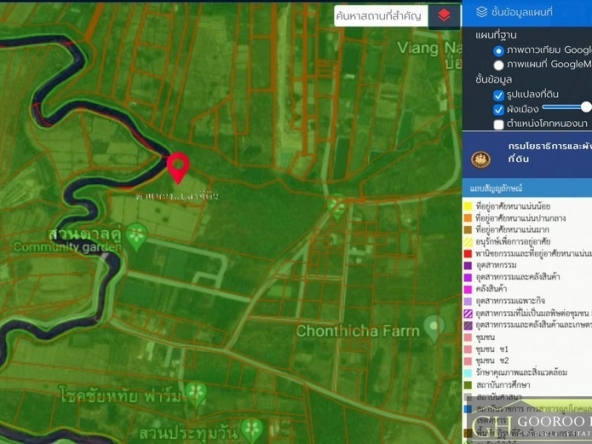The image size is (592, 444).
Task: Click the โชคชัยทัย ฟาร์ม park marker
Action: click(196, 395)
